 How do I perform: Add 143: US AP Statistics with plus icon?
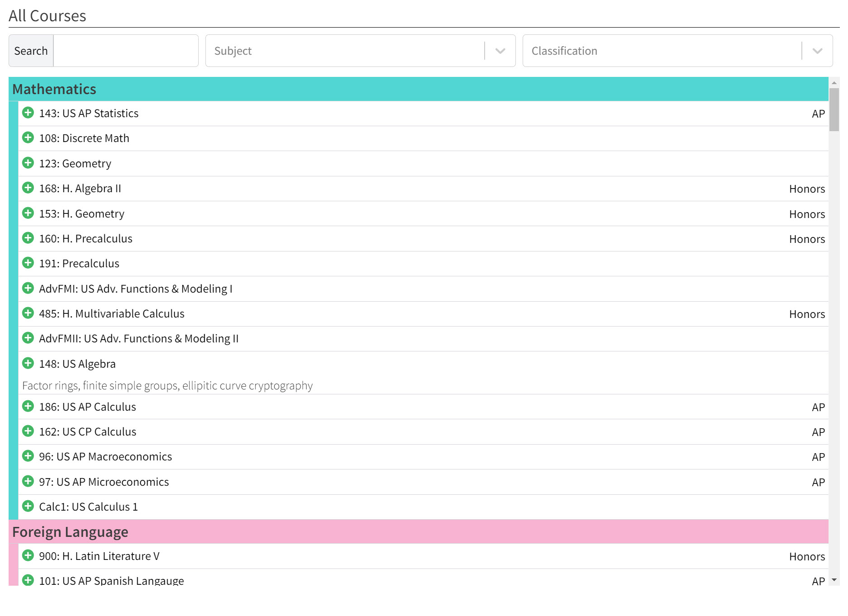click(x=28, y=113)
